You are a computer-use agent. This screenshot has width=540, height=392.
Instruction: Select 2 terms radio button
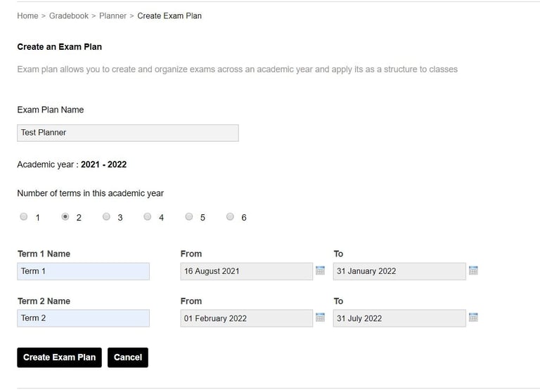[x=65, y=217]
